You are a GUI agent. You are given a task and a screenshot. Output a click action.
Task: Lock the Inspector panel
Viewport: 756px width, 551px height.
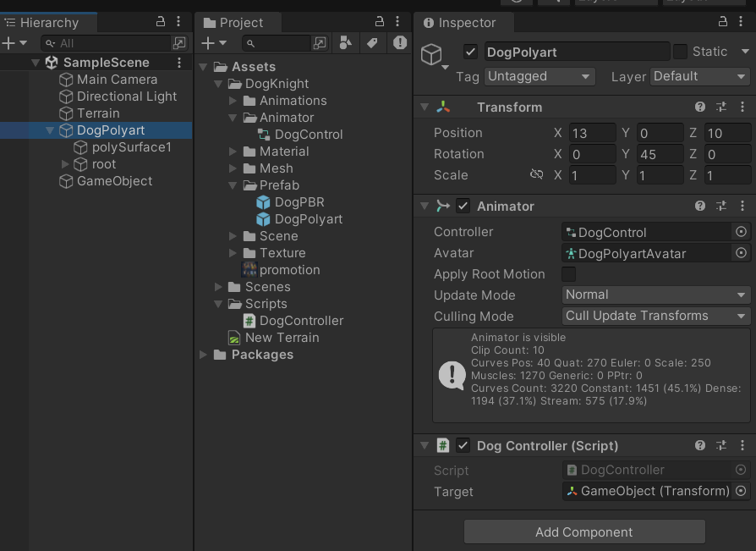point(722,21)
